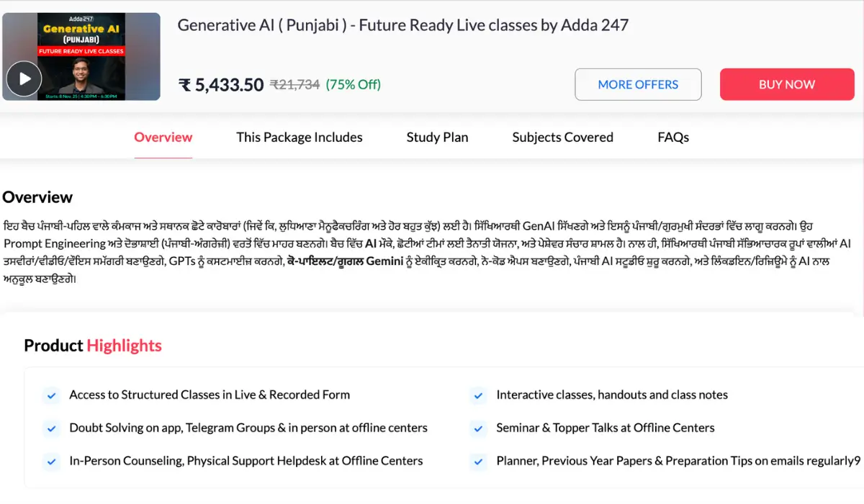Play the course preview video
The image size is (864, 504).
[24, 78]
